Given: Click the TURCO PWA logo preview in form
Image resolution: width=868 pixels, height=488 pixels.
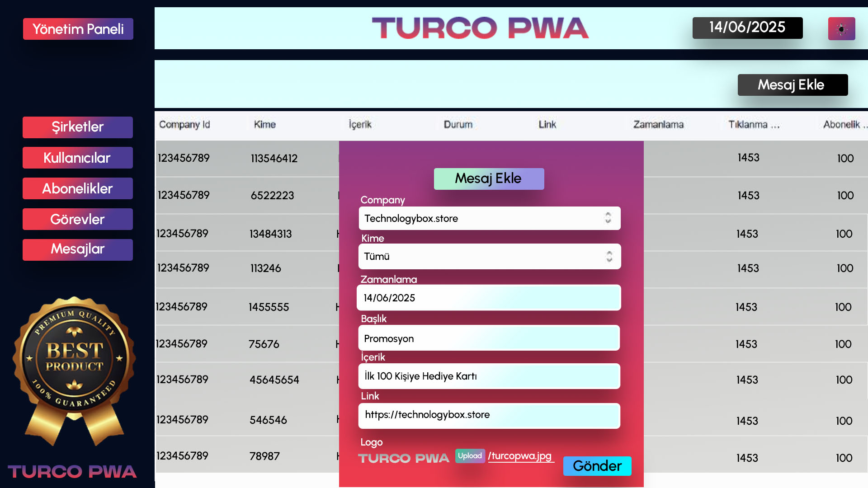Looking at the screenshot, I should pos(404,458).
